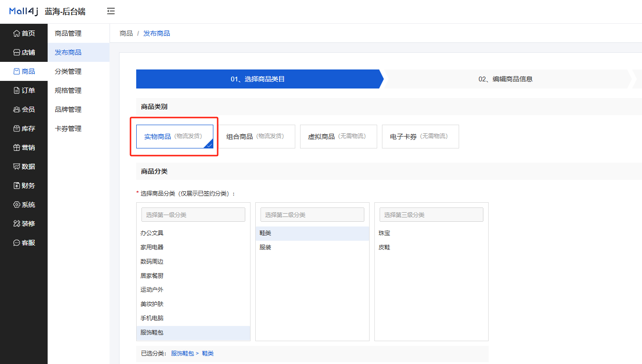Open 装修 in the main sidebar
The width and height of the screenshot is (642, 364).
pos(24,224)
